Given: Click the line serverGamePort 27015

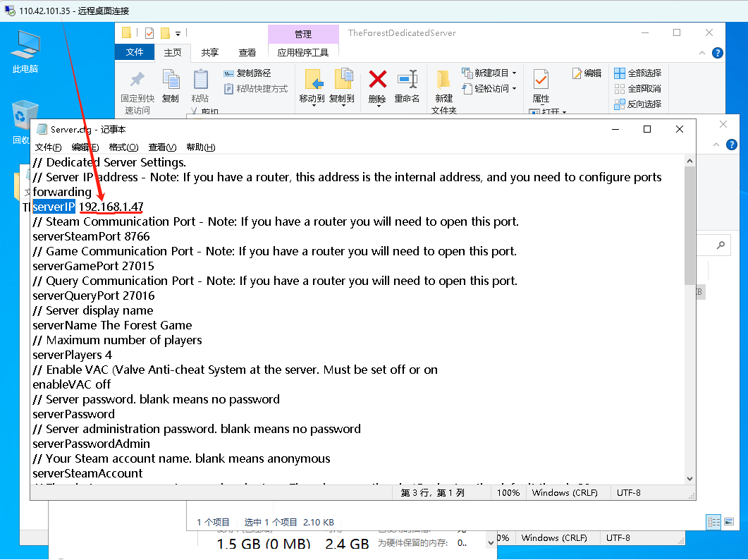Looking at the screenshot, I should (x=94, y=266).
